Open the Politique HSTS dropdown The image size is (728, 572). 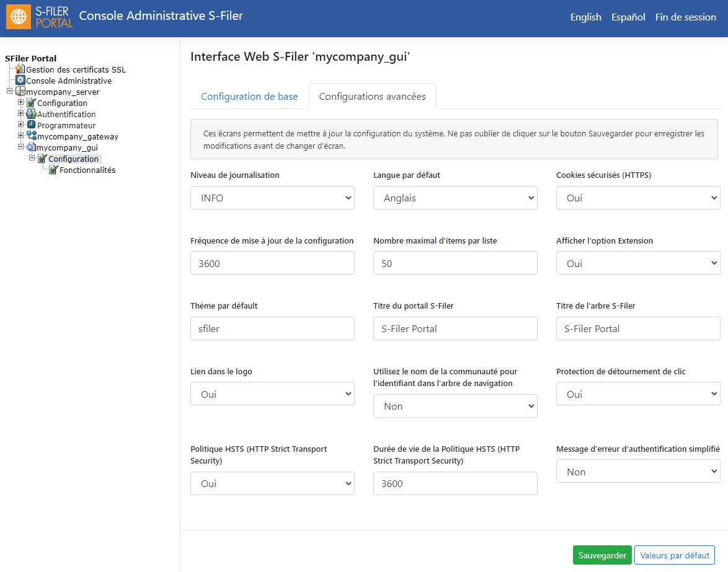[272, 483]
